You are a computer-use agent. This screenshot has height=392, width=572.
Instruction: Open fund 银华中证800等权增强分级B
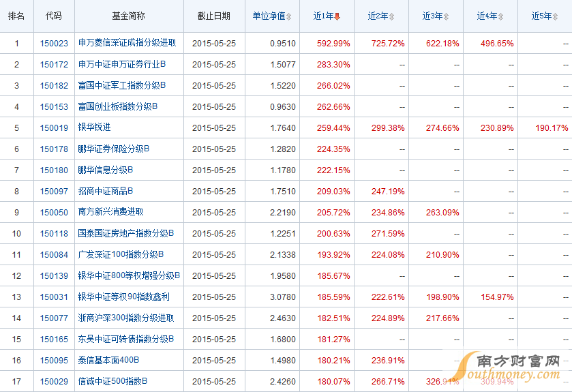click(129, 275)
